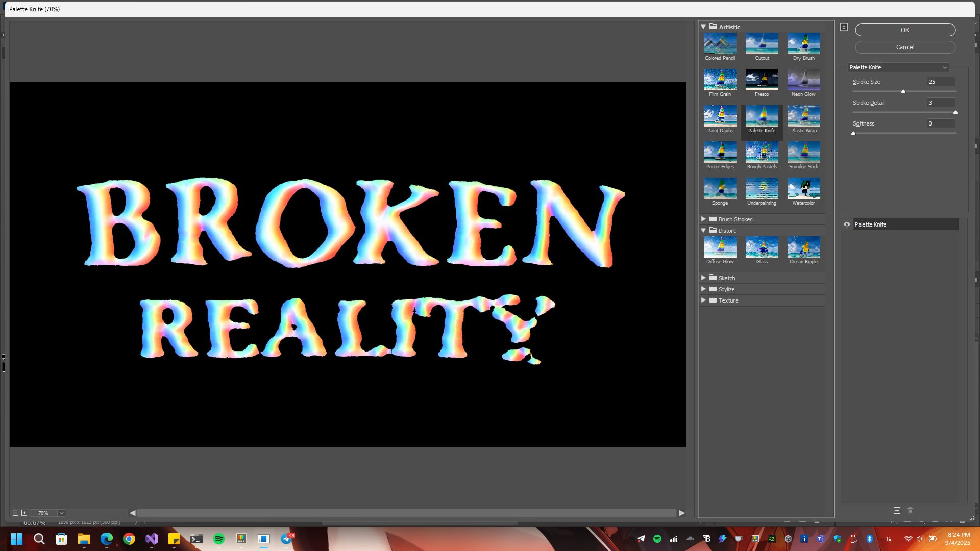This screenshot has height=551, width=980.
Task: Click the Stroke Size slider handle
Action: [903, 91]
